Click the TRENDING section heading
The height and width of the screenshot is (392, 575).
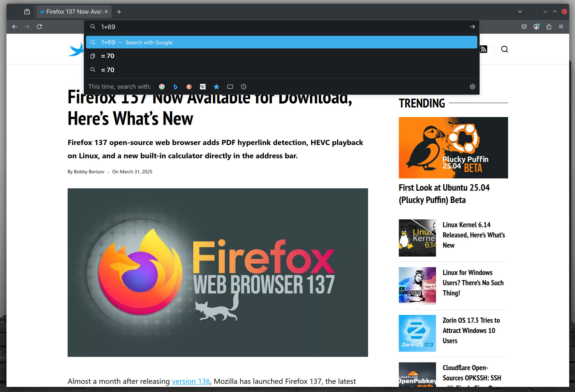coord(422,103)
